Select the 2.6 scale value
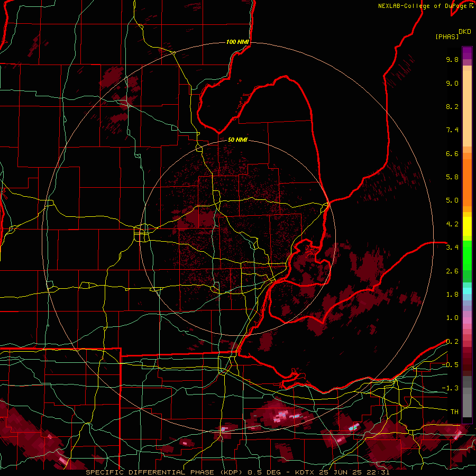Viewport: 476px width, 476px height. 452,271
